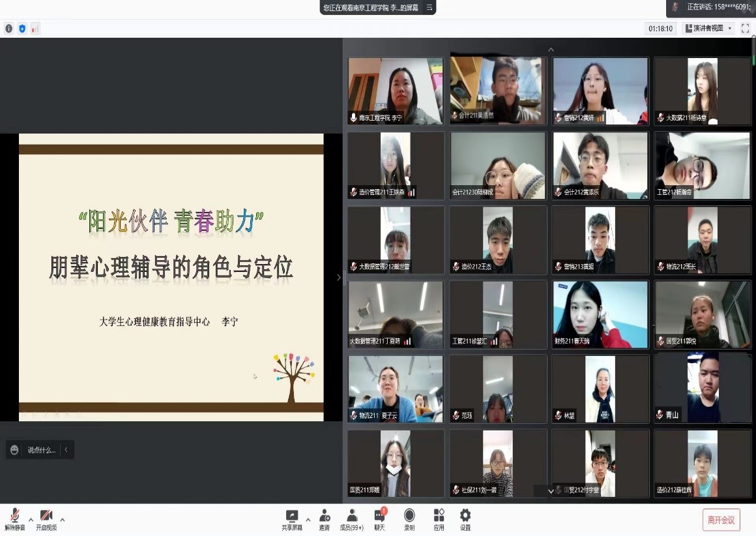Open the Members (成员) list
This screenshot has width=756, height=536.
(x=352, y=516)
